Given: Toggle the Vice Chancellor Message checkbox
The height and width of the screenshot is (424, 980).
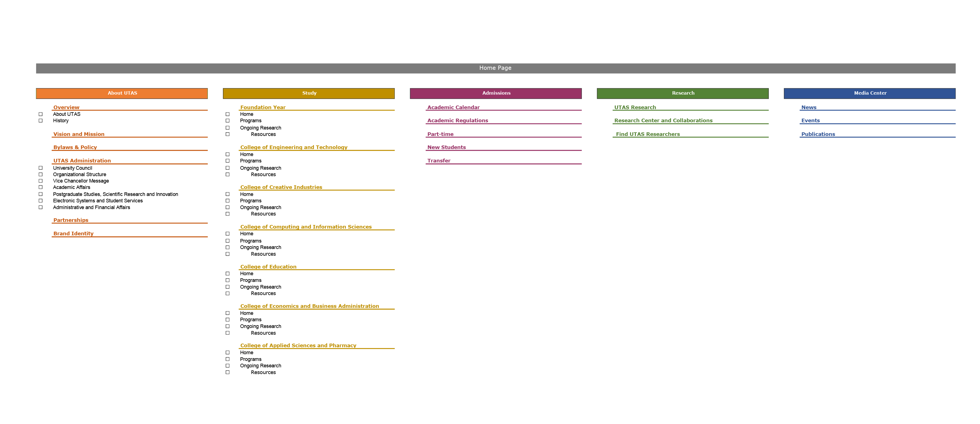Looking at the screenshot, I should click(x=41, y=181).
